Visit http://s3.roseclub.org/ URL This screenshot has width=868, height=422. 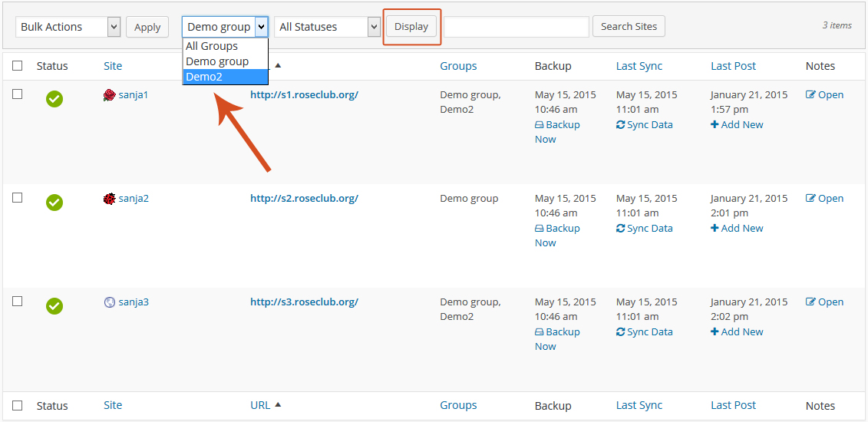coord(304,302)
